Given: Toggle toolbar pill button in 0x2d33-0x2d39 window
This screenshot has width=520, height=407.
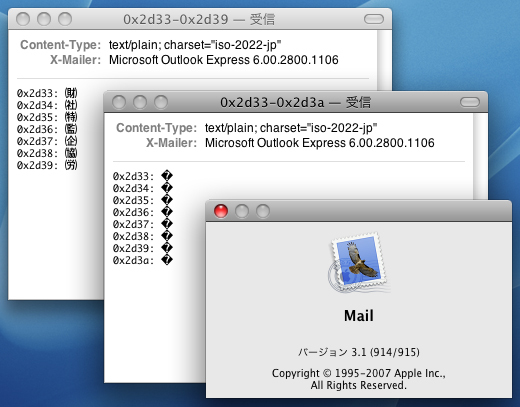Looking at the screenshot, I should coord(374,19).
